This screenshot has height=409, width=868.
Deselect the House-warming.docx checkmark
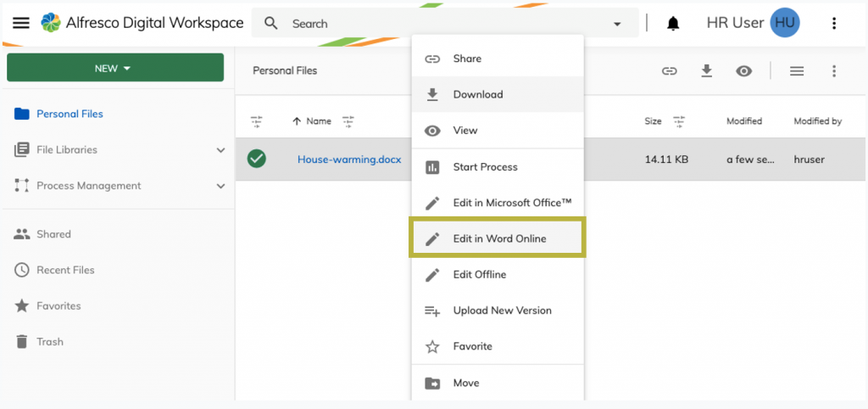point(256,159)
